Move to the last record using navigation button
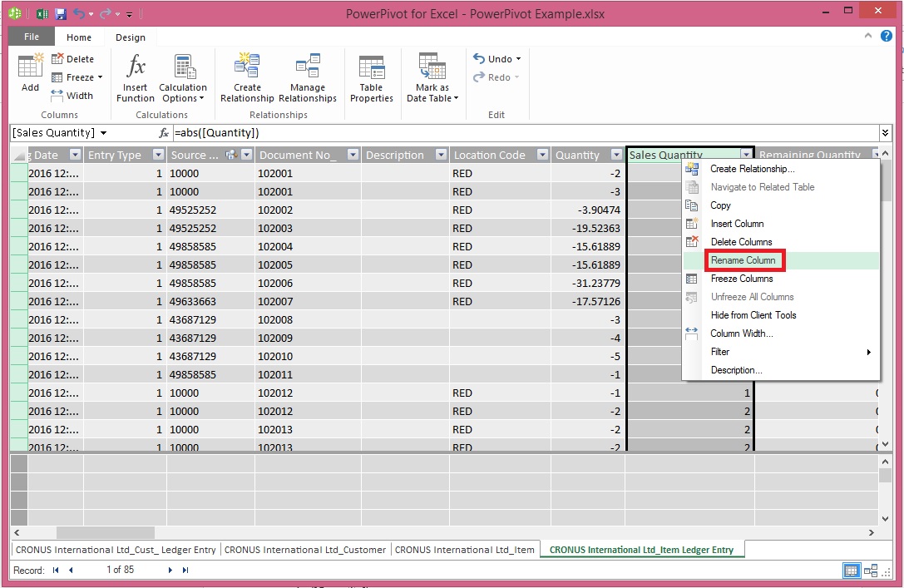The height and width of the screenshot is (588, 904). pos(185,570)
